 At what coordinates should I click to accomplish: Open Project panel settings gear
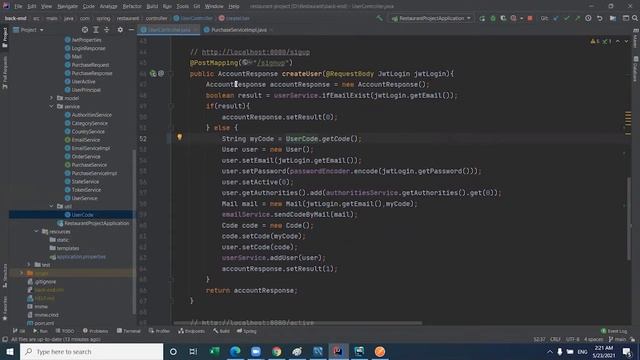click(x=120, y=30)
